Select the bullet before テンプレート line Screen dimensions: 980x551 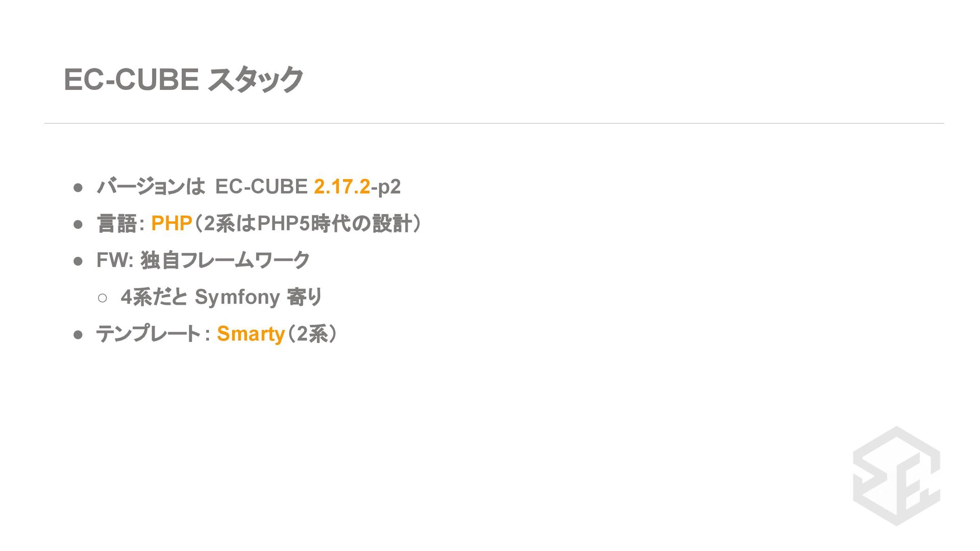click(78, 334)
